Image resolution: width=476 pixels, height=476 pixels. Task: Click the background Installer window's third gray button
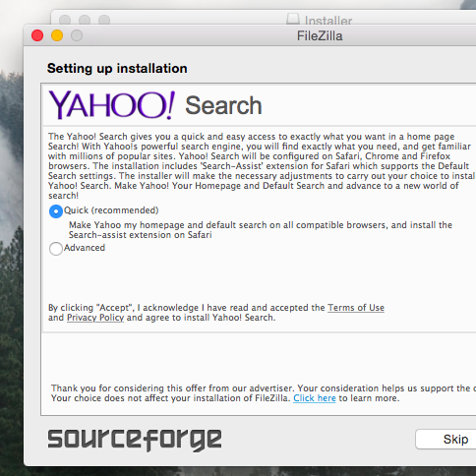pyautogui.click(x=104, y=20)
